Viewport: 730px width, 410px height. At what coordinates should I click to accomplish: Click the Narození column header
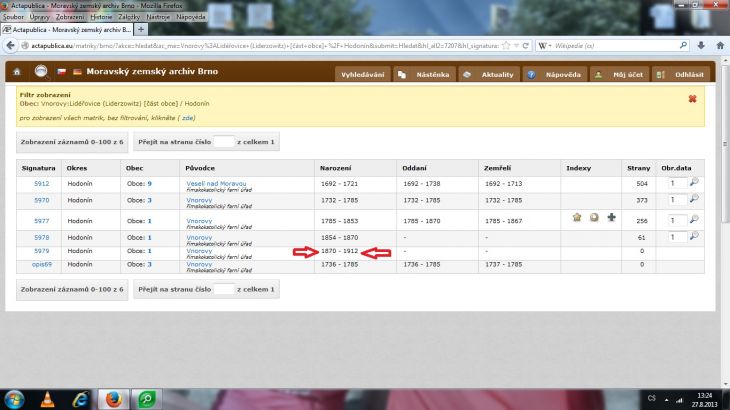335,168
